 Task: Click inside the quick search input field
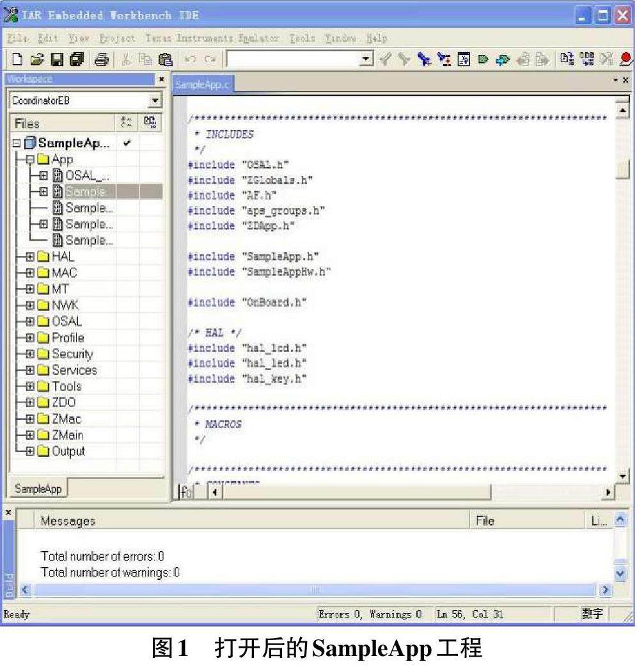[294, 59]
